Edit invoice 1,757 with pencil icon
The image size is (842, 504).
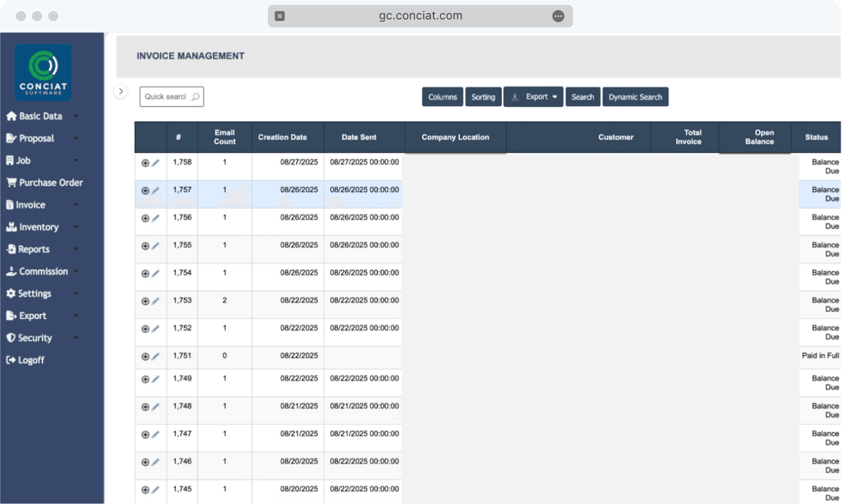(x=156, y=191)
